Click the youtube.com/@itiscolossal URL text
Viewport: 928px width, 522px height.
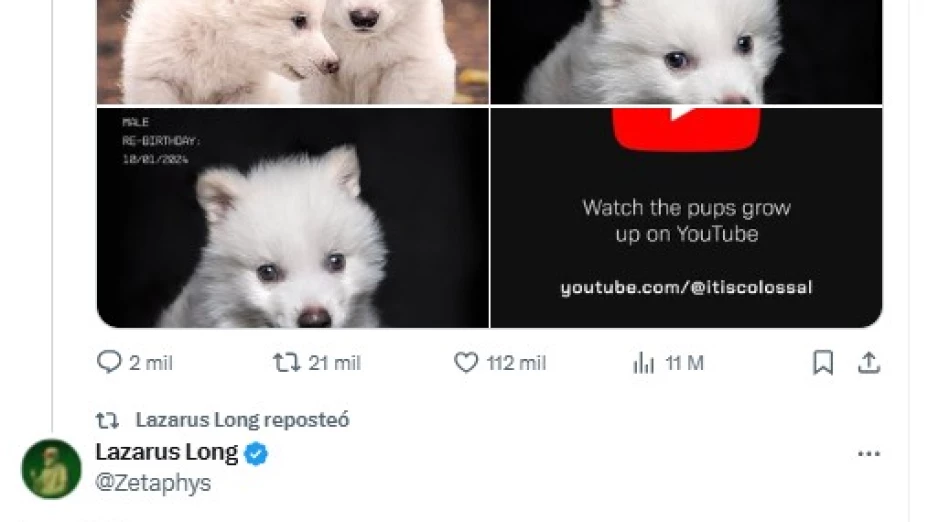pos(686,288)
